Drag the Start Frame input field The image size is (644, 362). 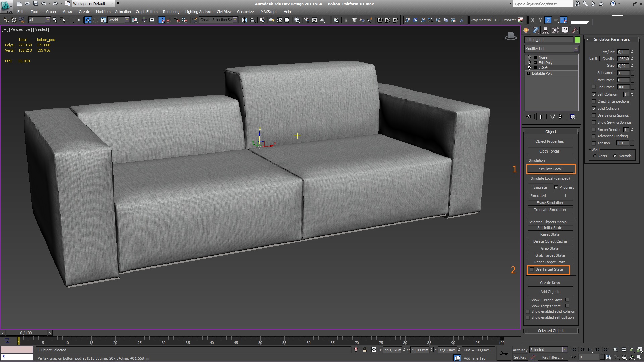click(622, 79)
